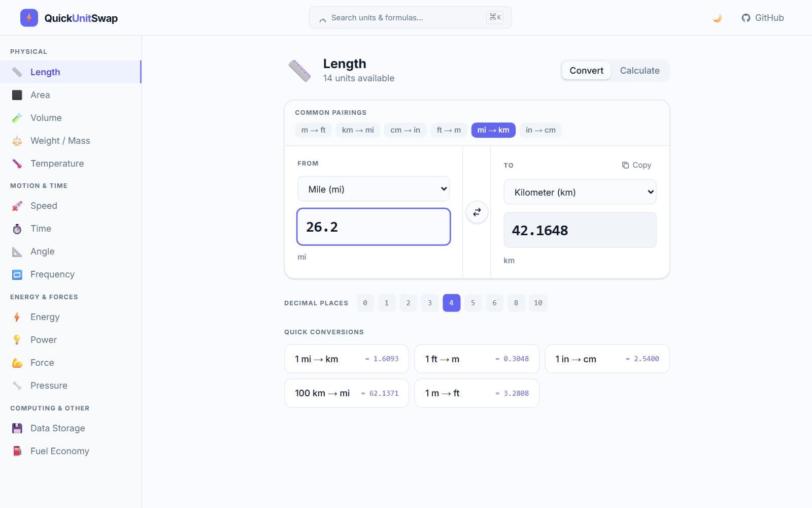Image resolution: width=812 pixels, height=508 pixels.
Task: Switch to the Convert tab
Action: click(x=586, y=71)
